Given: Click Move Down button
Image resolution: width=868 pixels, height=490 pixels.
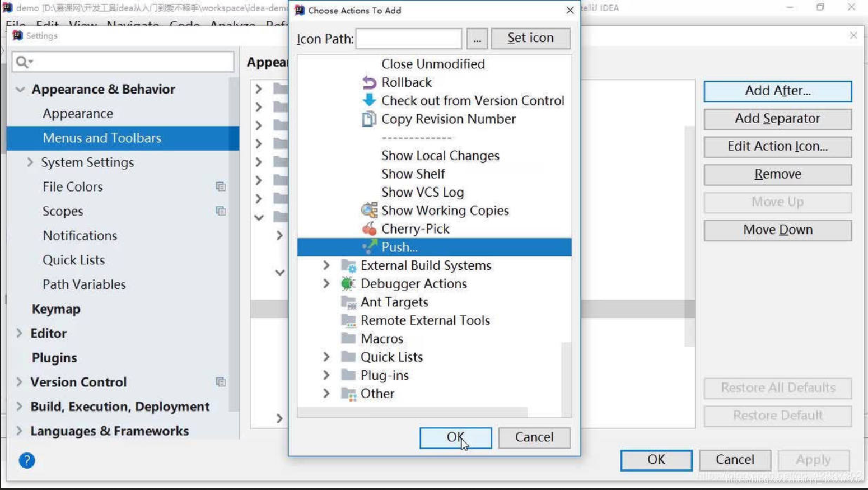Looking at the screenshot, I should pos(778,230).
